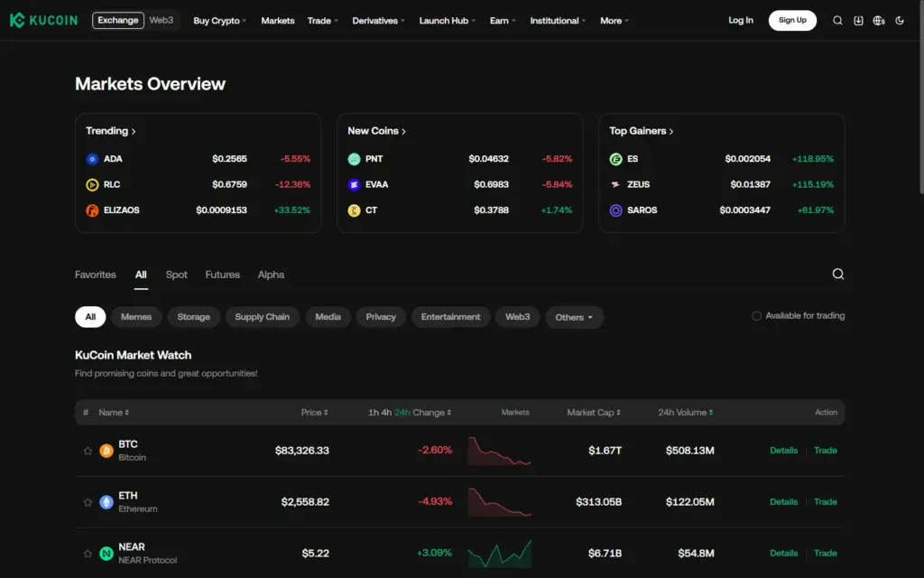This screenshot has height=578, width=924.
Task: Click the Log In link
Action: click(x=741, y=20)
